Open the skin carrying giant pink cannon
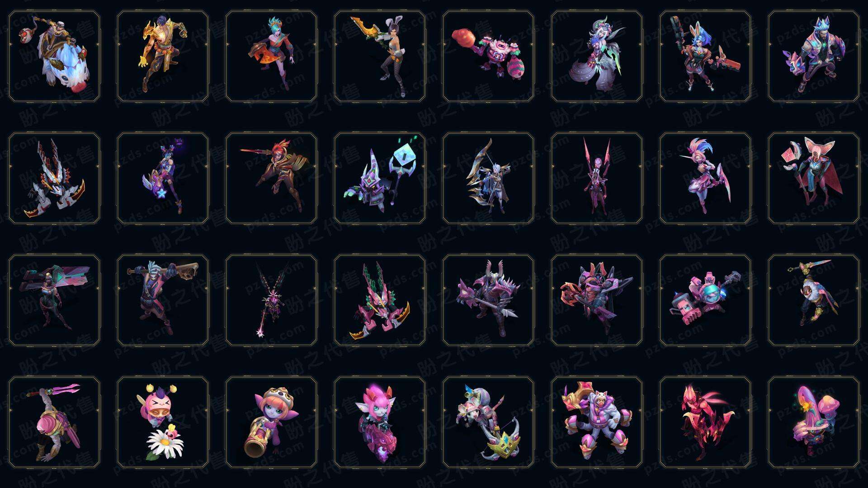The width and height of the screenshot is (868, 488). [54, 300]
